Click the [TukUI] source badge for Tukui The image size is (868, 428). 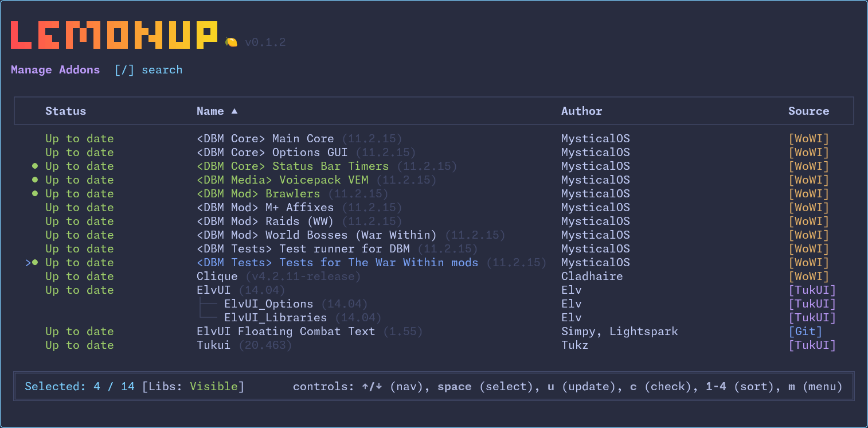(x=812, y=345)
